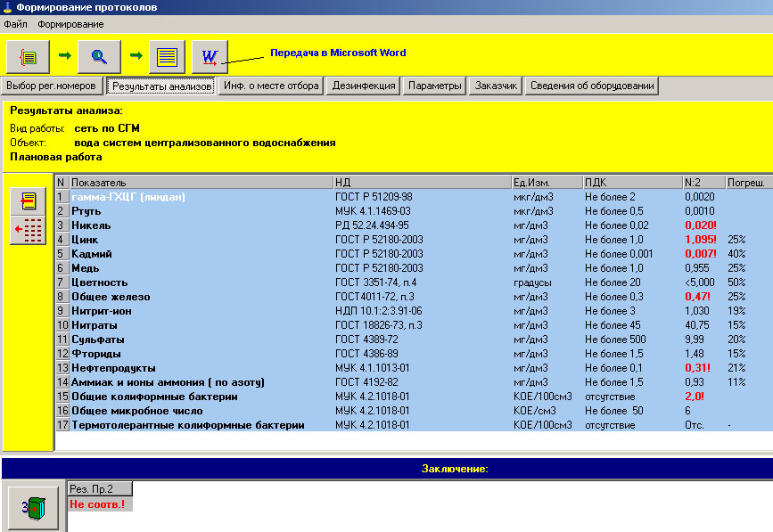Select the Никель indicator row

414,225
